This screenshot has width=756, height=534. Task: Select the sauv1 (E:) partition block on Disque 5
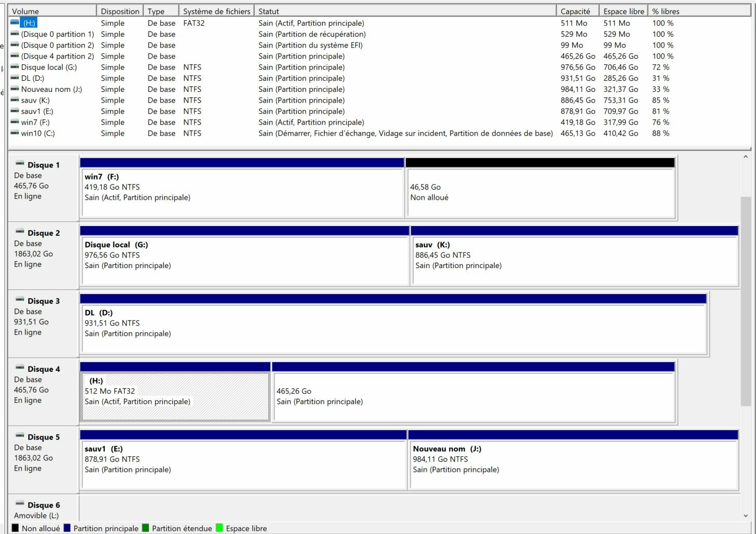243,460
